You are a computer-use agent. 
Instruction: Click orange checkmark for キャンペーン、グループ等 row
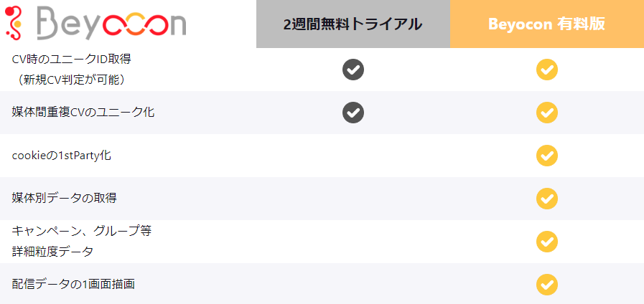click(x=547, y=241)
